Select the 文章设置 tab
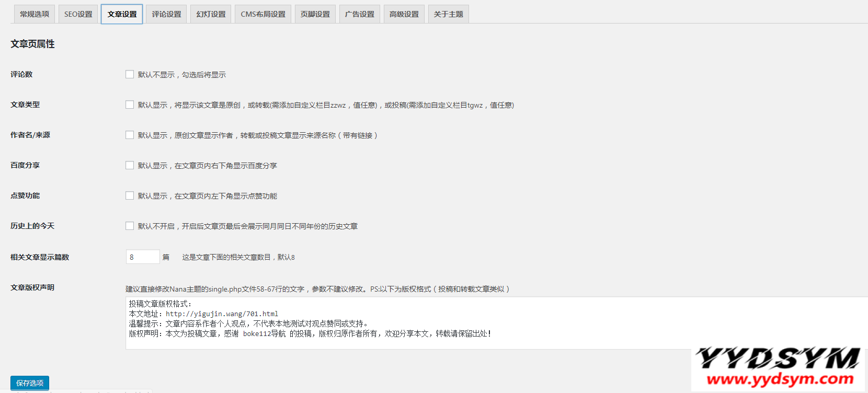The image size is (868, 393). (122, 14)
